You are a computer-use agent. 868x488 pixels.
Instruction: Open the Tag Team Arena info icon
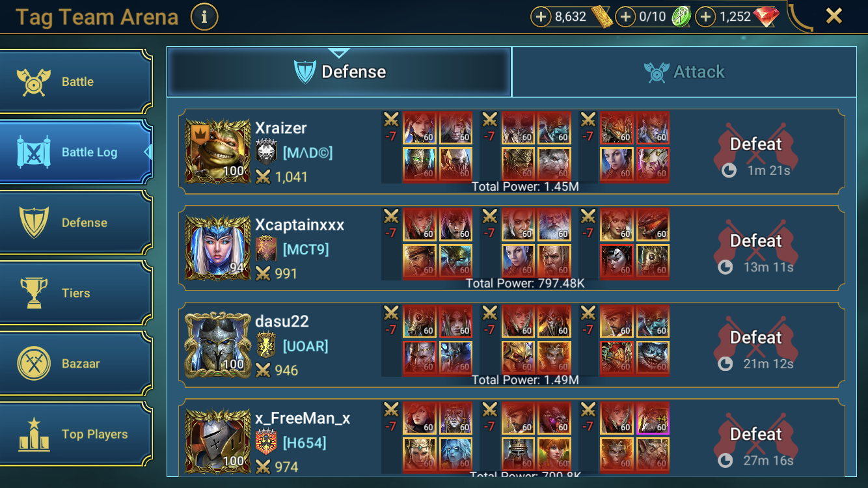(x=204, y=17)
